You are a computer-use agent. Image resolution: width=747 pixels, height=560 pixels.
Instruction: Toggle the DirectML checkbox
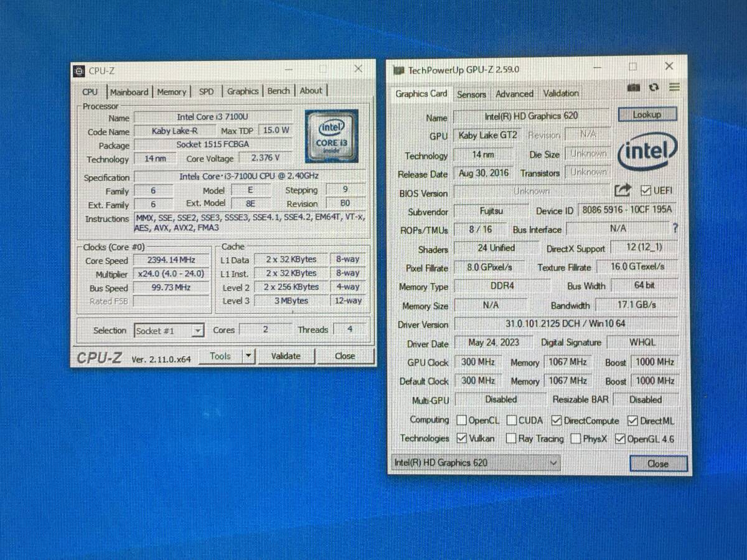pos(632,421)
